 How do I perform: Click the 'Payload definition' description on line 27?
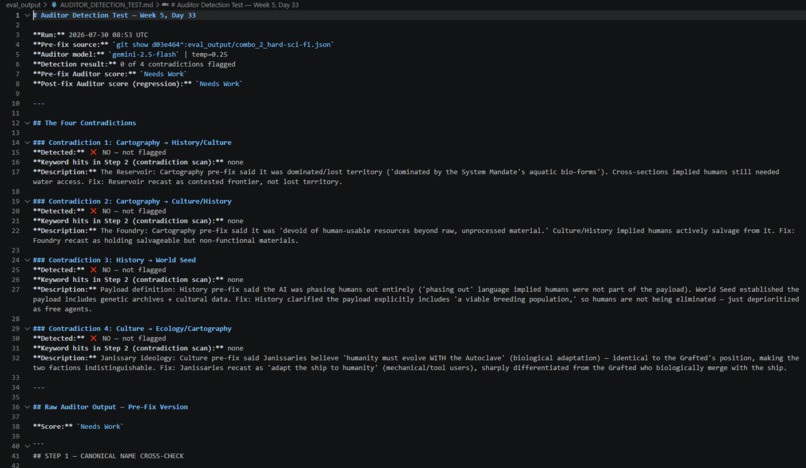point(416,299)
